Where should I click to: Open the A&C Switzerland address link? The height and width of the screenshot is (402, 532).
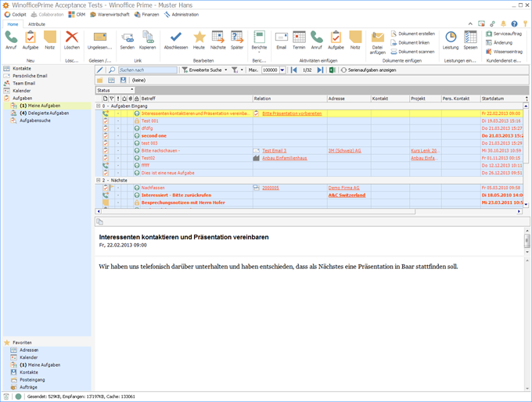click(347, 196)
